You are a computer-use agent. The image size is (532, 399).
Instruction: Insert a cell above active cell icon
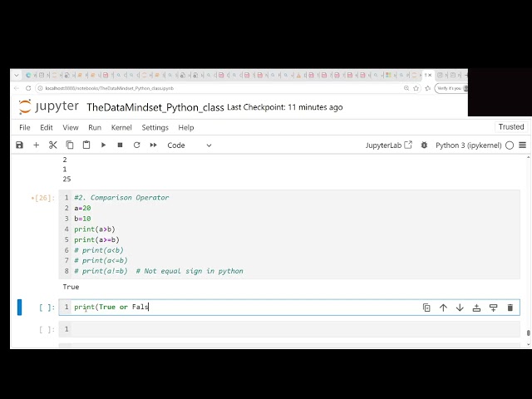pos(476,308)
